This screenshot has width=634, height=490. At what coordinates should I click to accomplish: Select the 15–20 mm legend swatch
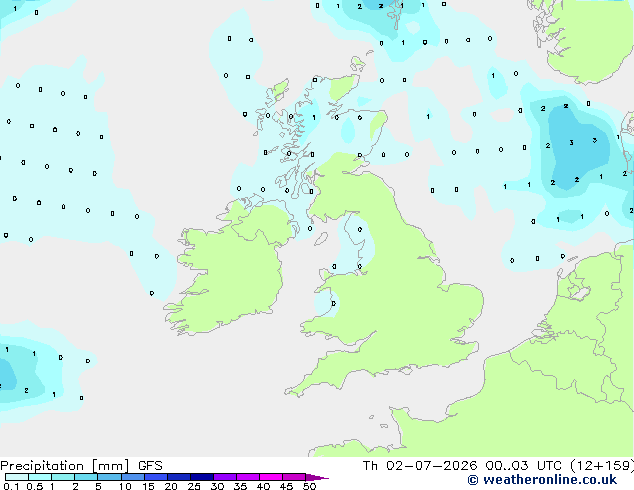pyautogui.click(x=156, y=477)
